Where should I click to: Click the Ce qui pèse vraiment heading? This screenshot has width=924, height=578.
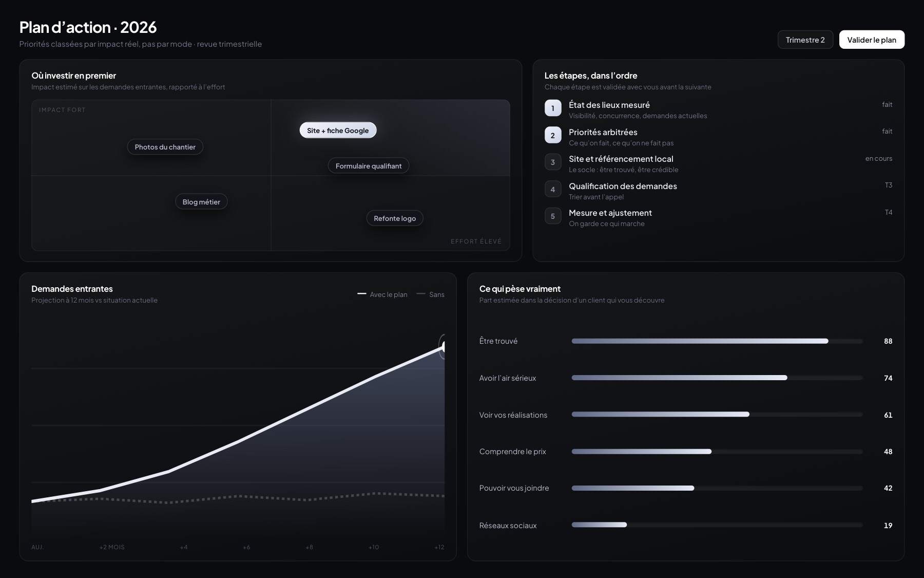tap(520, 289)
